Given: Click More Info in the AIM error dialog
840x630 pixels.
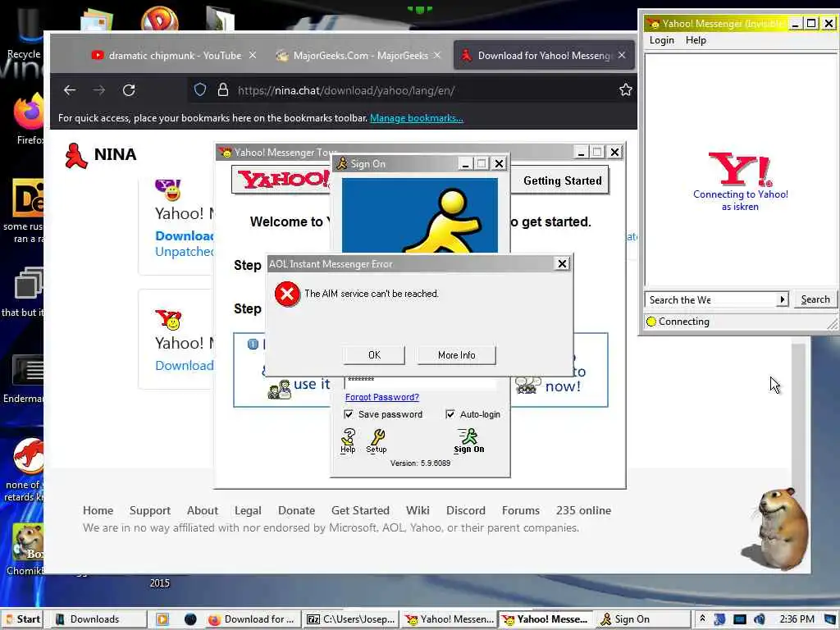Looking at the screenshot, I should click(x=456, y=354).
